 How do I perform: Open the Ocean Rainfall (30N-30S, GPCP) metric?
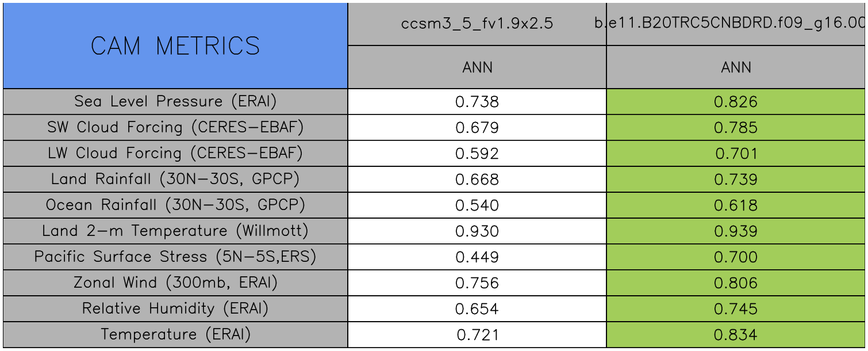pyautogui.click(x=175, y=205)
